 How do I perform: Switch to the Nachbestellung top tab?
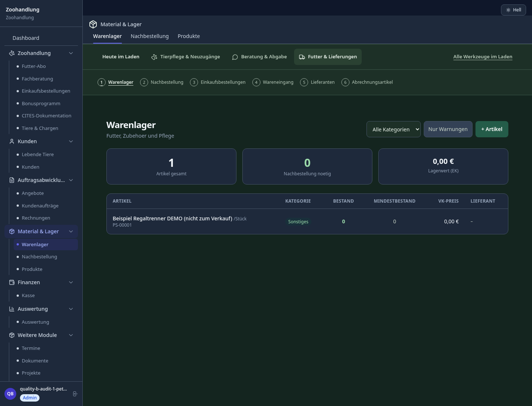(150, 36)
